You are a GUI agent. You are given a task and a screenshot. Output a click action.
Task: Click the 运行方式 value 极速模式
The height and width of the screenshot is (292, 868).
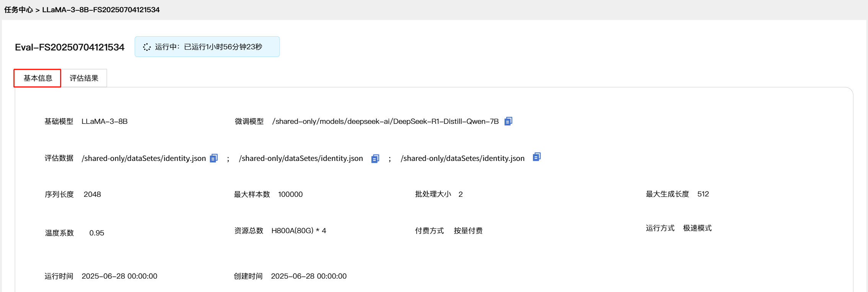pos(697,228)
